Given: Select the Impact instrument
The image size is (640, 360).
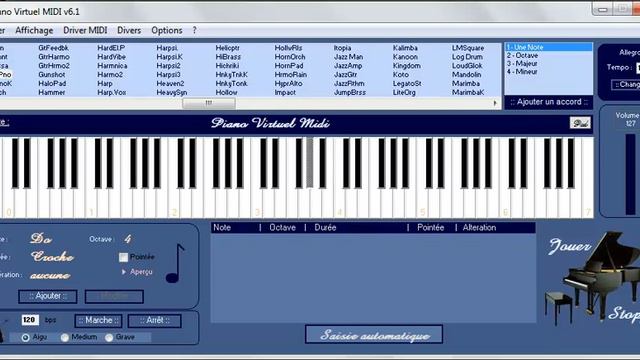Looking at the screenshot, I should pos(285,93).
